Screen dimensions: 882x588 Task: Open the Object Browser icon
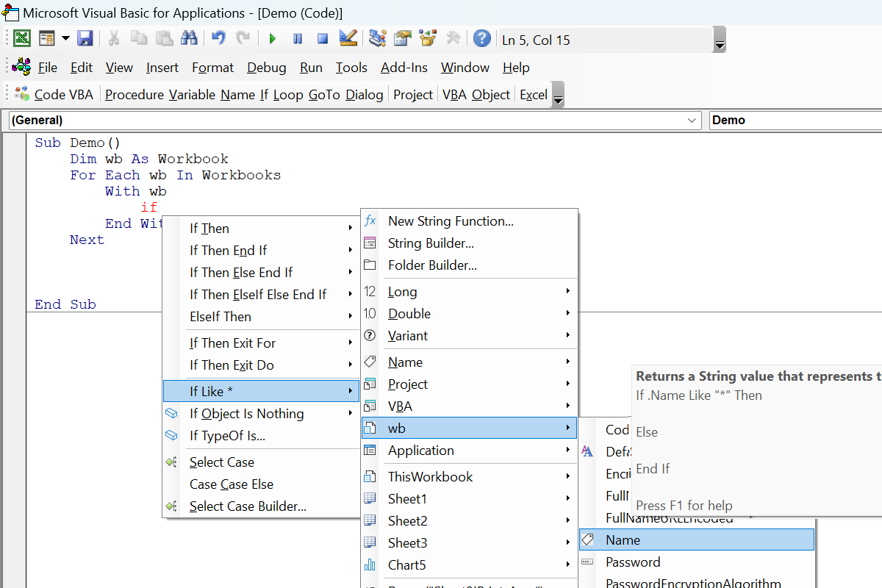(428, 39)
